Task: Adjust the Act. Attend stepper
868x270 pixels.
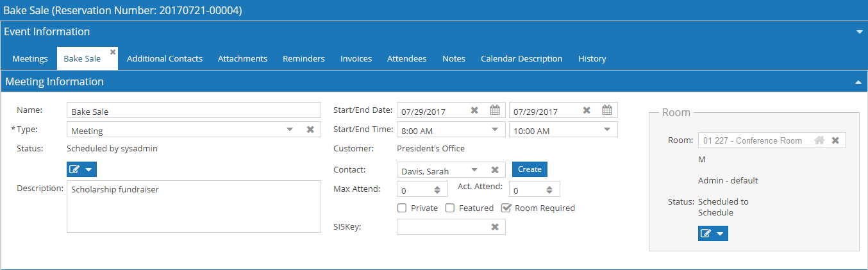Action: 549,190
